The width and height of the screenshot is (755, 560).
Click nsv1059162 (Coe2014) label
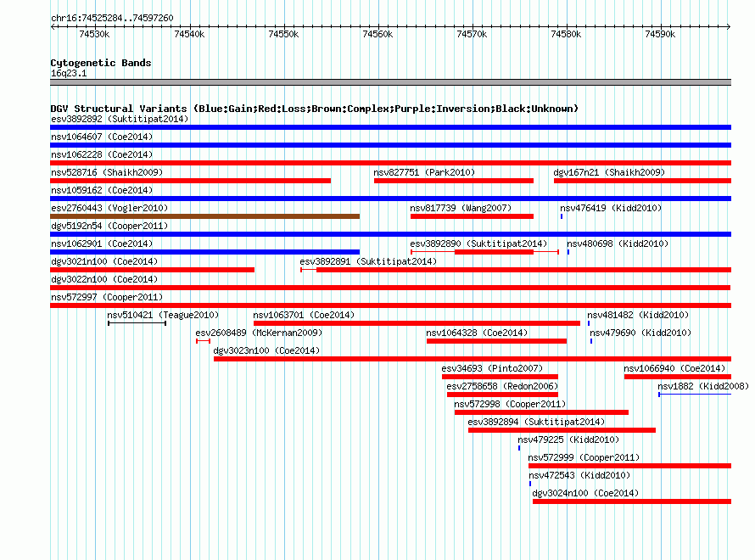tap(102, 190)
